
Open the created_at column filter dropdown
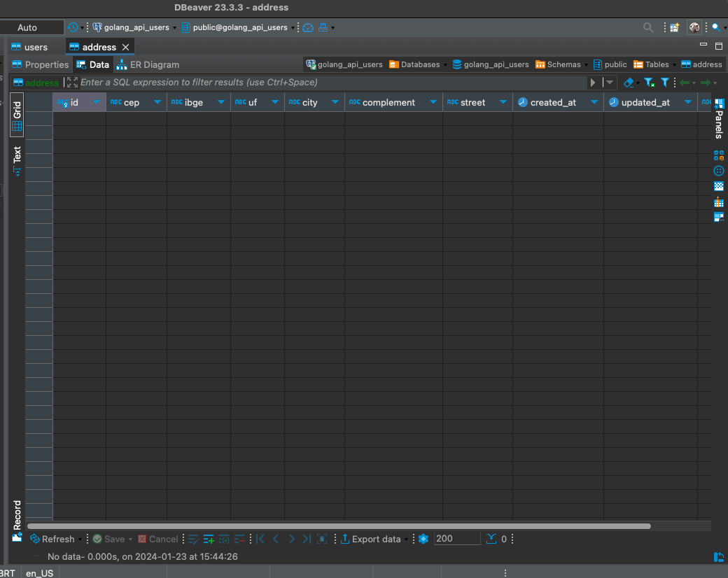(x=594, y=102)
